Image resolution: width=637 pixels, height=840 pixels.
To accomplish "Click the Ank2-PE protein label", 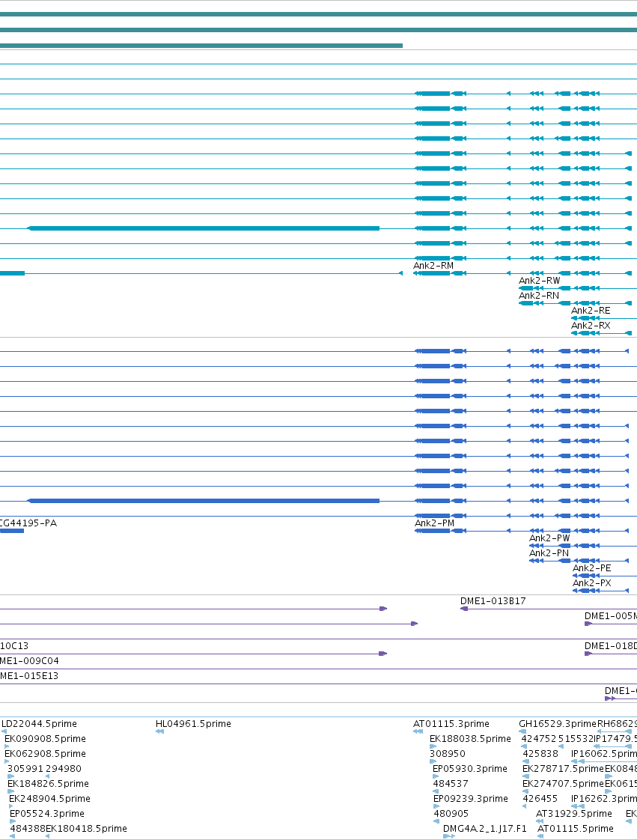I will 592,568.
